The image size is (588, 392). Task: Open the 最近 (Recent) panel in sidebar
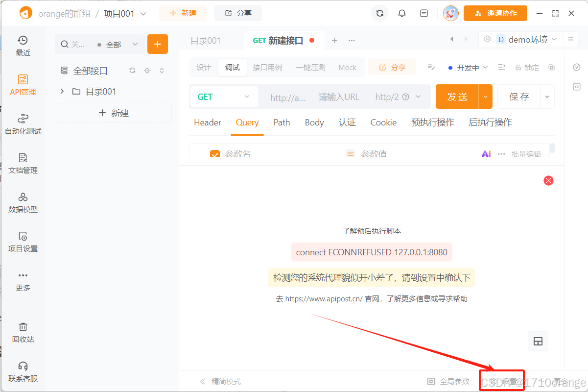pos(23,46)
